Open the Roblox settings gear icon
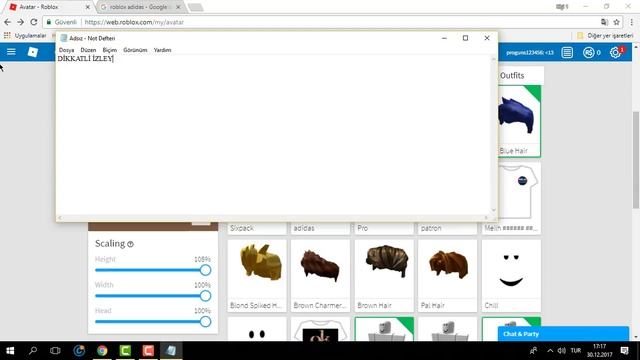 (x=615, y=53)
